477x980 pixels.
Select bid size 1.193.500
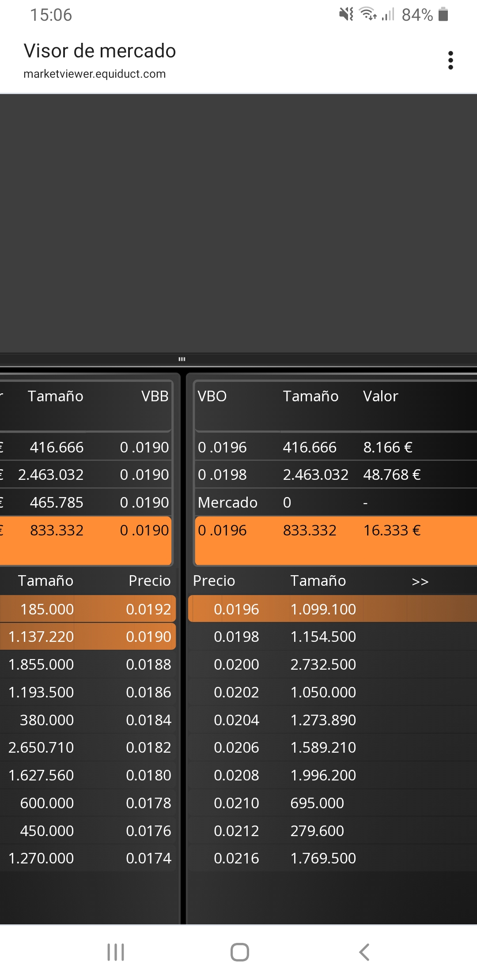point(41,692)
